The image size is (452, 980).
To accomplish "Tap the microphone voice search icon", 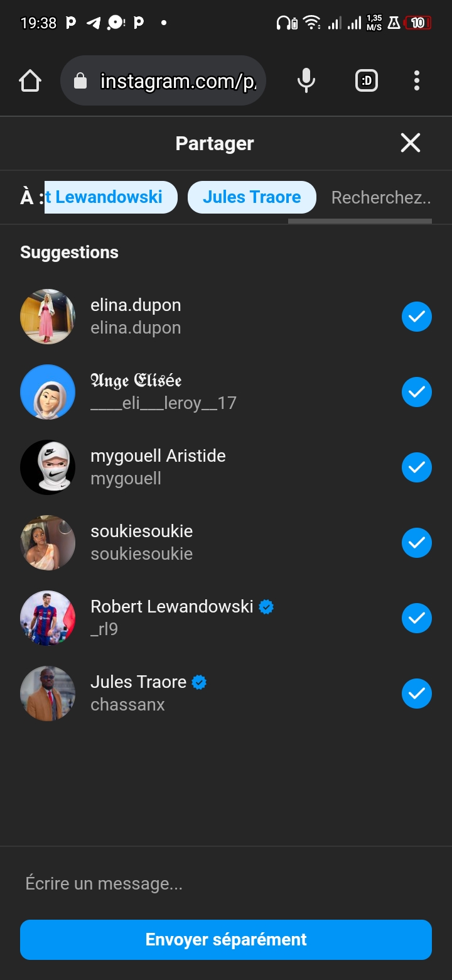I will click(306, 81).
